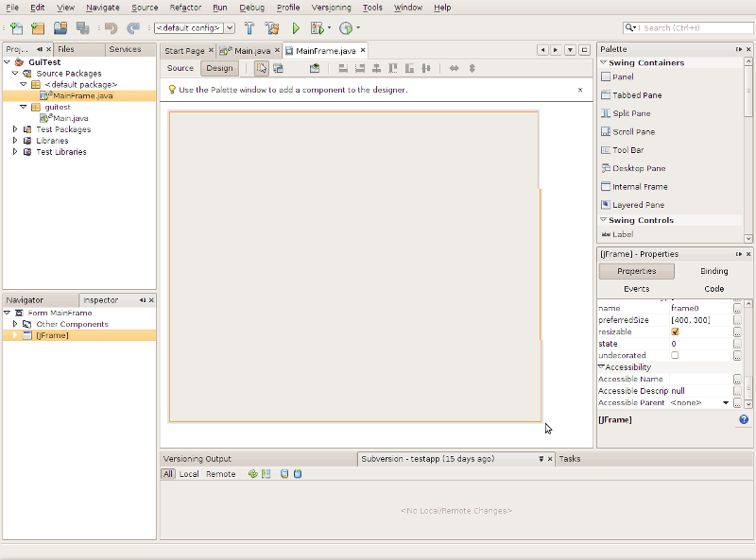Click the Undo toolbar icon
This screenshot has width=756, height=560.
(x=111, y=28)
